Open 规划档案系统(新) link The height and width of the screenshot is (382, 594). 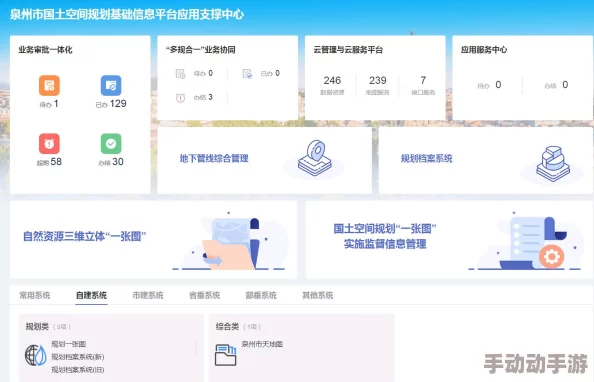78,357
